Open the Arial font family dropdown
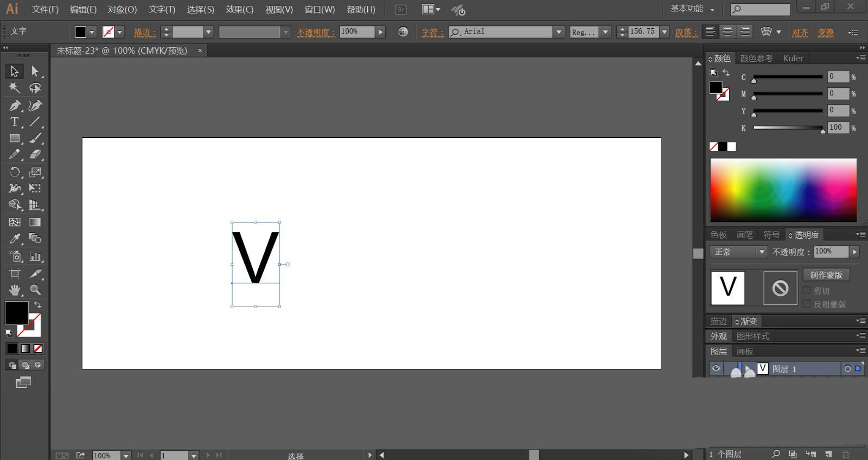 tap(559, 32)
